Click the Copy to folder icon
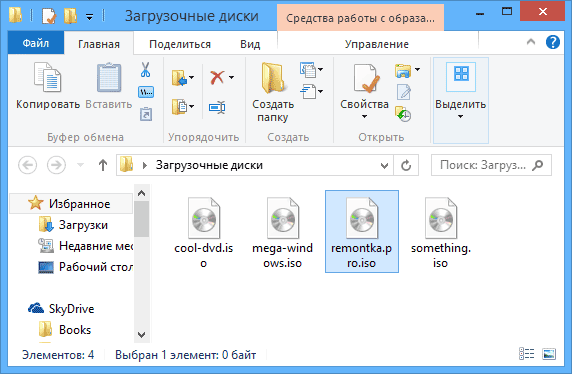The width and height of the screenshot is (572, 374). tap(179, 107)
